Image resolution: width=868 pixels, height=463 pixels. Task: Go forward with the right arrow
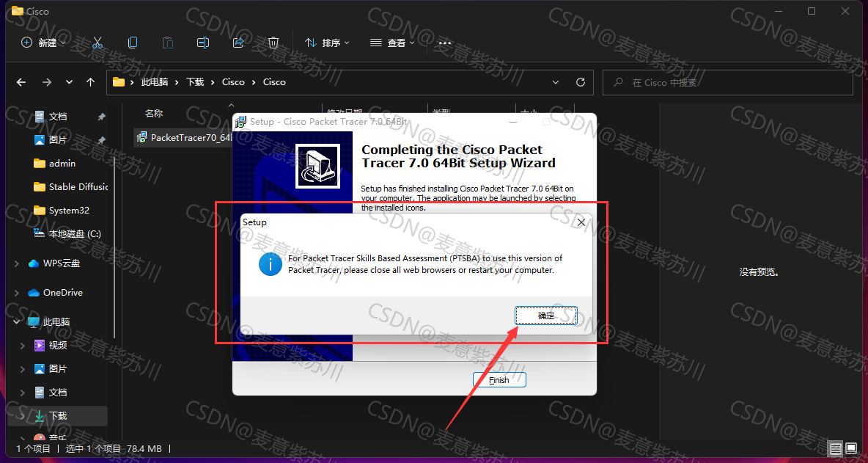(x=46, y=82)
